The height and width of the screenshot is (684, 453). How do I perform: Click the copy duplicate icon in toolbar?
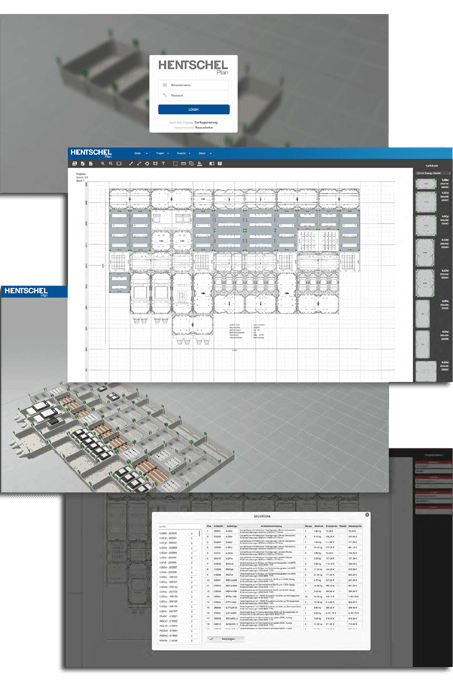coord(191,164)
